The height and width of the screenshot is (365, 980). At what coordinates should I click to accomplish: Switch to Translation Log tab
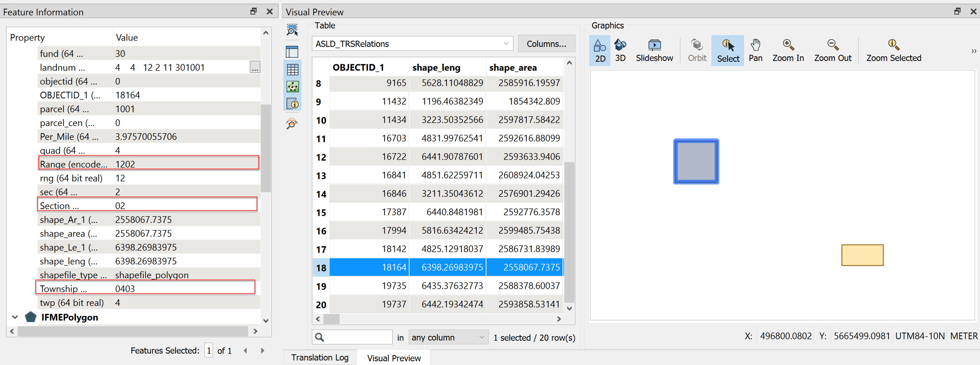point(320,358)
